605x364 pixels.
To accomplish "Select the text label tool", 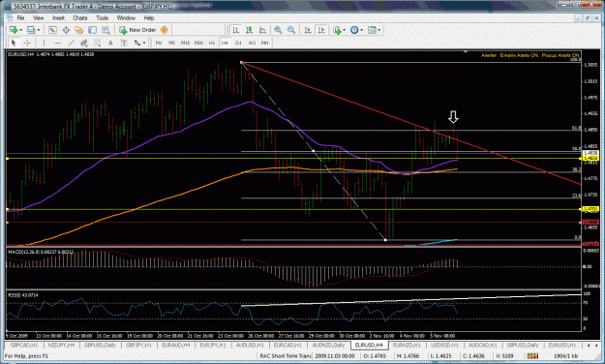I will [x=124, y=43].
